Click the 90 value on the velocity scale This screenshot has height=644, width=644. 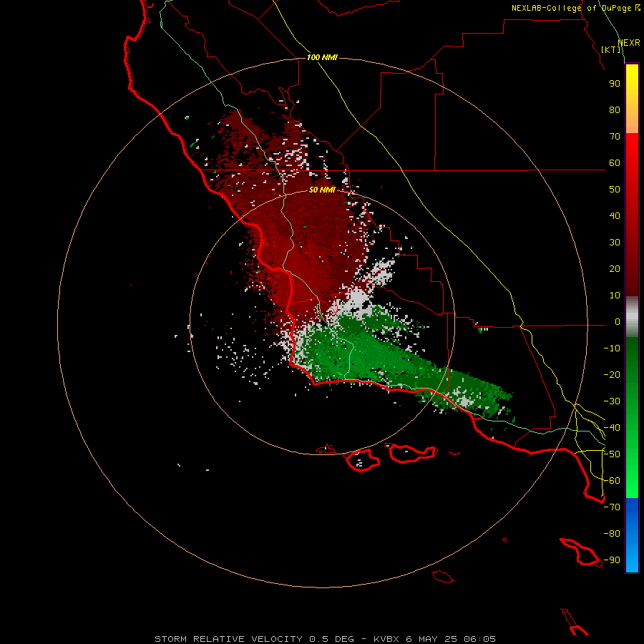coord(615,84)
